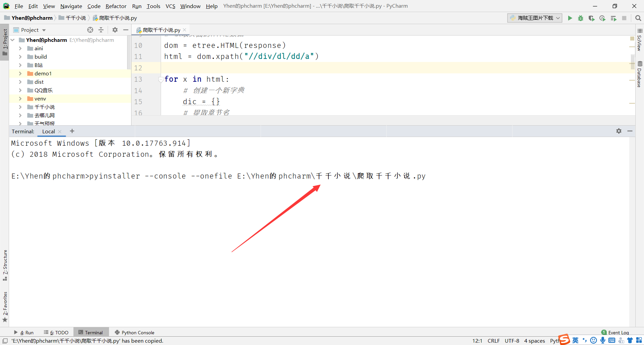Viewport: 644px width, 345px height.
Task: Collapse all Project tree nodes icon
Action: [101, 30]
